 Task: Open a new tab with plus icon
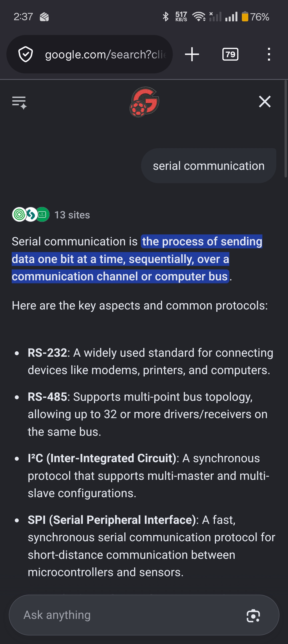click(x=192, y=54)
